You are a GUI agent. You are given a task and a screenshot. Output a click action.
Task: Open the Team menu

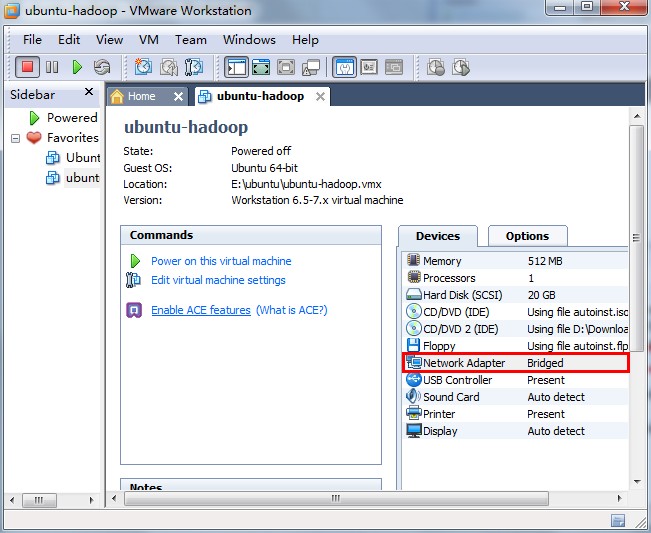click(x=191, y=40)
